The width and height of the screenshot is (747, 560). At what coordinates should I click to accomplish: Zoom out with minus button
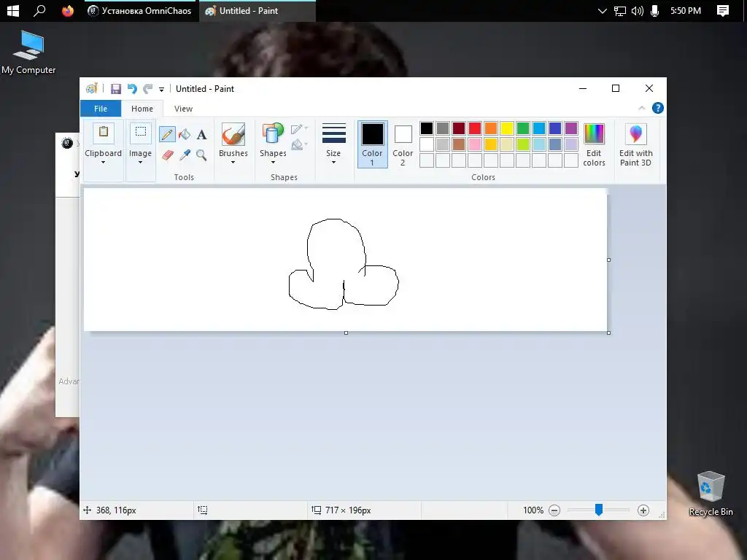pos(554,510)
